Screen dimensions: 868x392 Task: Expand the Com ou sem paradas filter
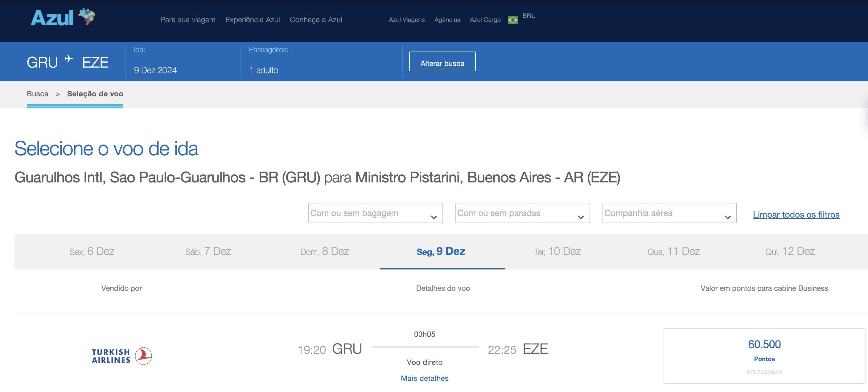click(522, 213)
